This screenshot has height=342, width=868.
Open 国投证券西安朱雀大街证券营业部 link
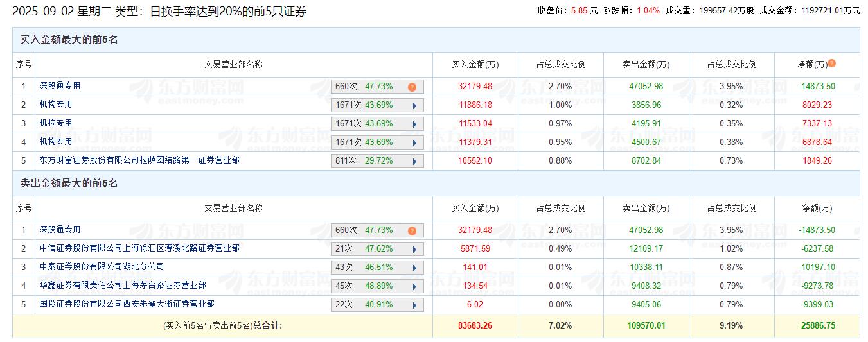127,304
